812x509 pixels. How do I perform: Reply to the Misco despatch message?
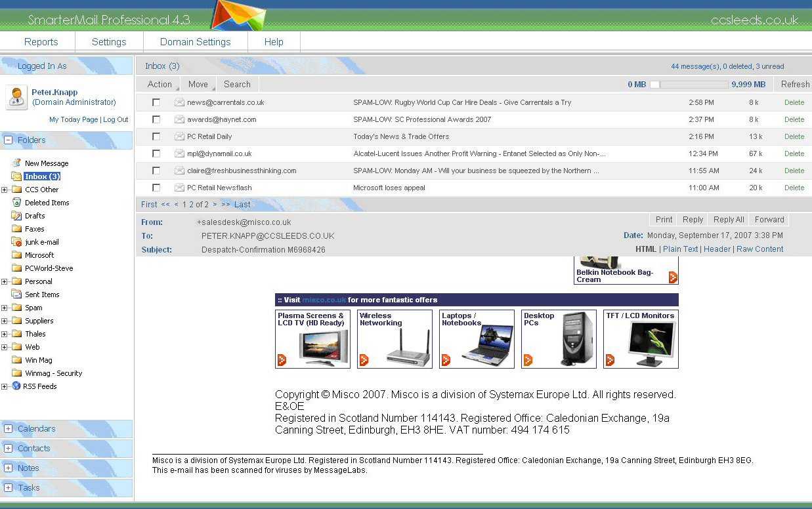click(x=693, y=220)
